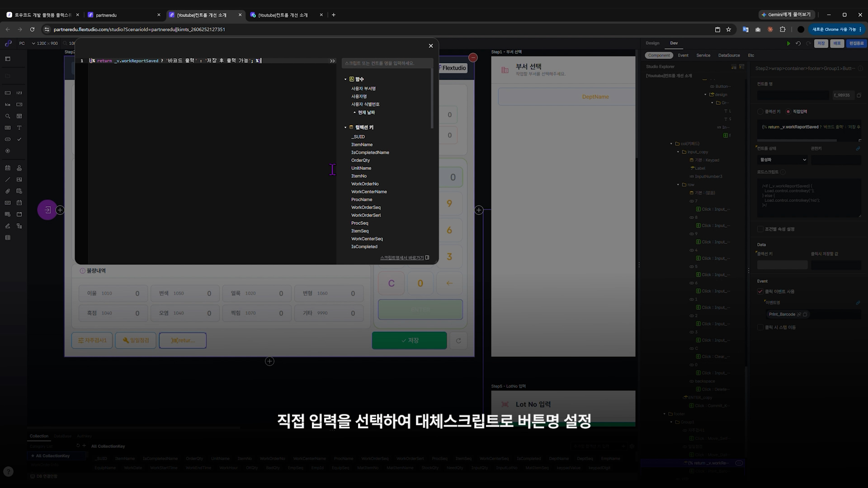Select the line drawing component
The height and width of the screenshot is (488, 868).
[x=8, y=179]
